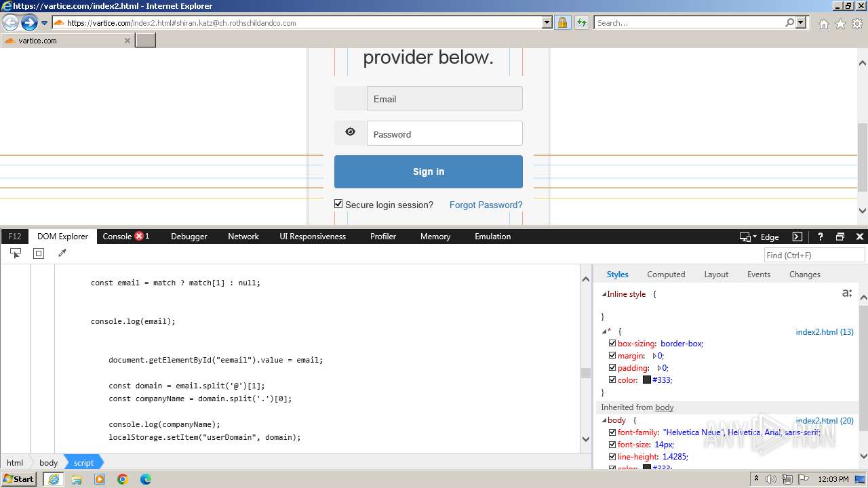Select the Layout pane tab
This screenshot has height=488, width=868.
coord(716,274)
